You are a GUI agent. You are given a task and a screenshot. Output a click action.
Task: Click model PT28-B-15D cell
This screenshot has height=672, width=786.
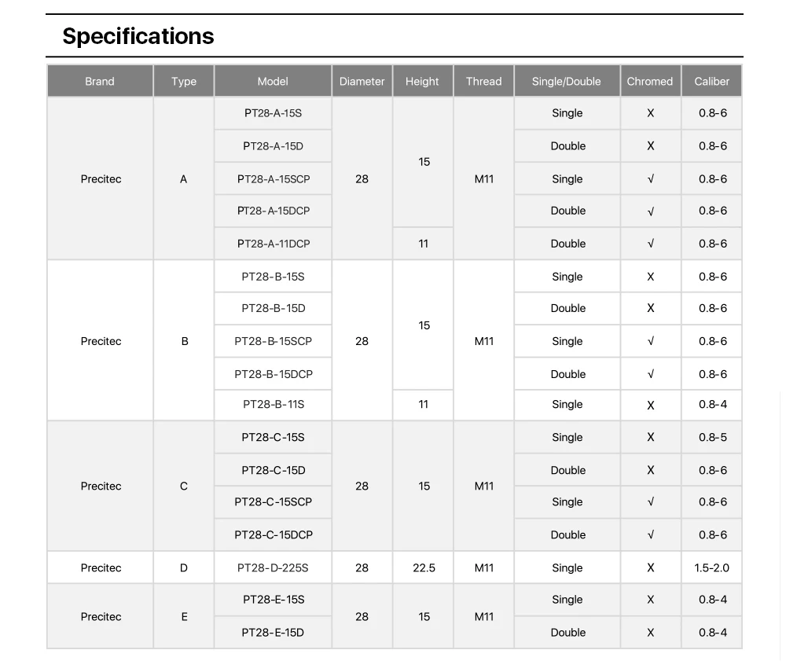274,308
